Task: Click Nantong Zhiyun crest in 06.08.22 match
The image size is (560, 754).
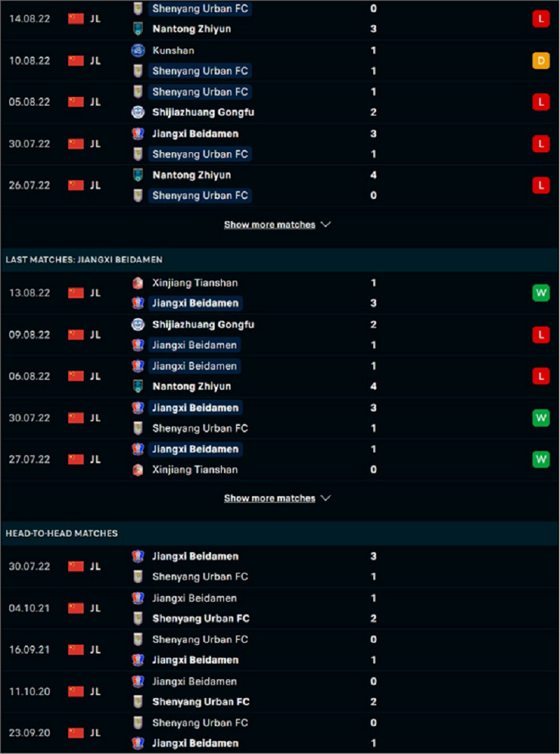Action: click(x=138, y=386)
